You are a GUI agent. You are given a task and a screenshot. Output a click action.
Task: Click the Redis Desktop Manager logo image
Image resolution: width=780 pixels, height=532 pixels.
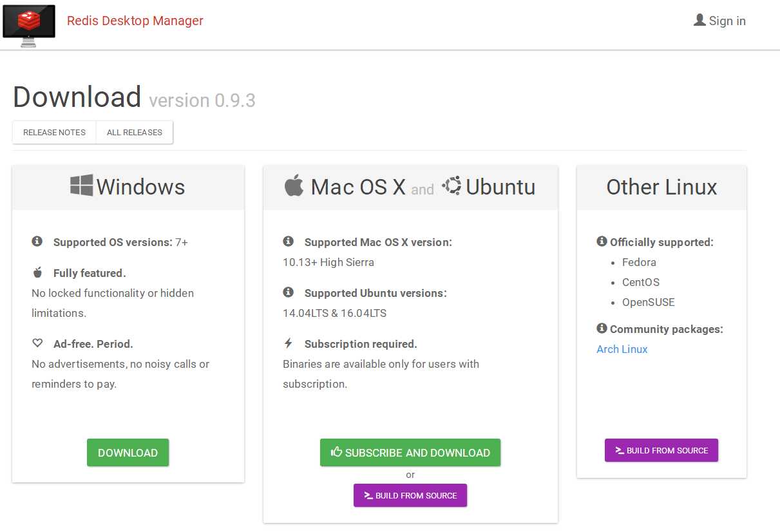click(x=29, y=25)
